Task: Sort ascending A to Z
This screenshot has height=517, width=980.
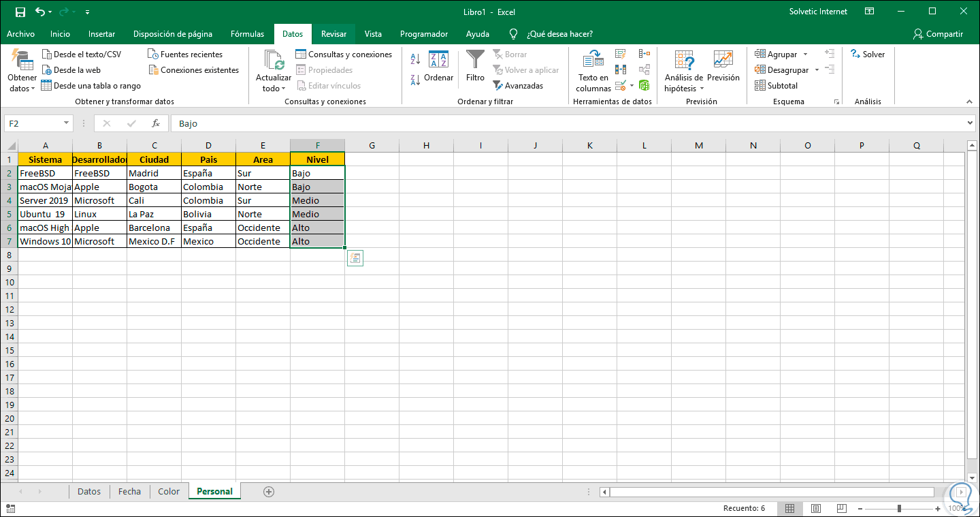Action: tap(415, 60)
